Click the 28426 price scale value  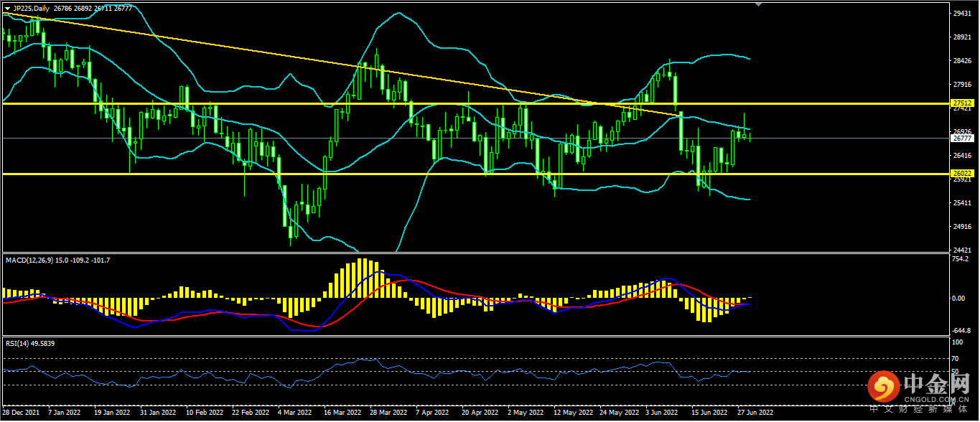tap(961, 61)
